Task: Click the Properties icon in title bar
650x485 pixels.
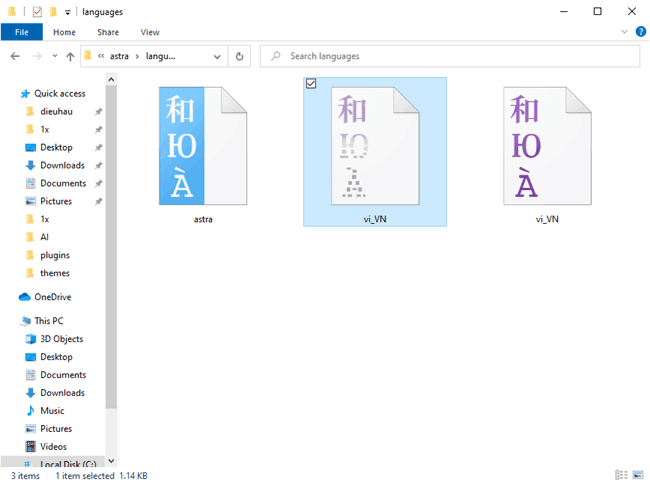Action: click(x=37, y=12)
